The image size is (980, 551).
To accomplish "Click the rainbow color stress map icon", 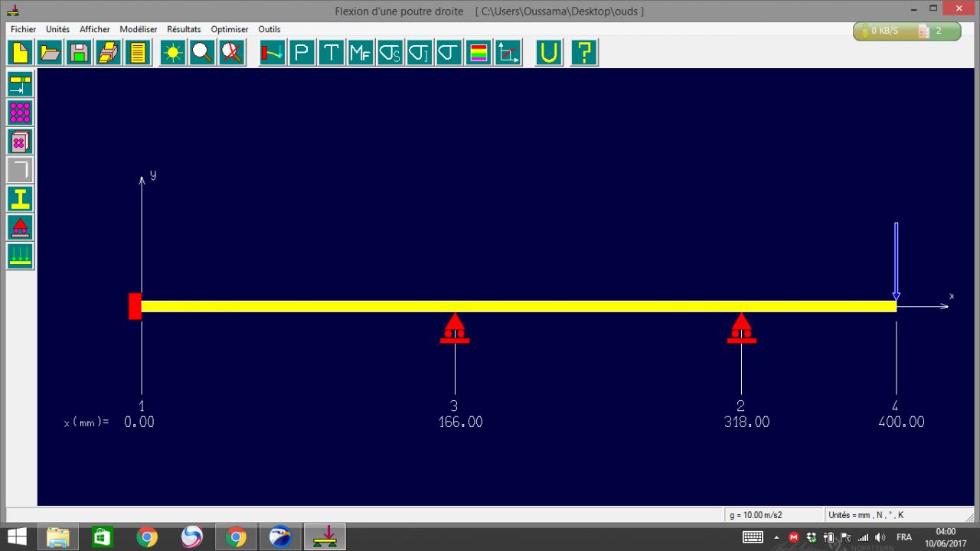I will [479, 53].
